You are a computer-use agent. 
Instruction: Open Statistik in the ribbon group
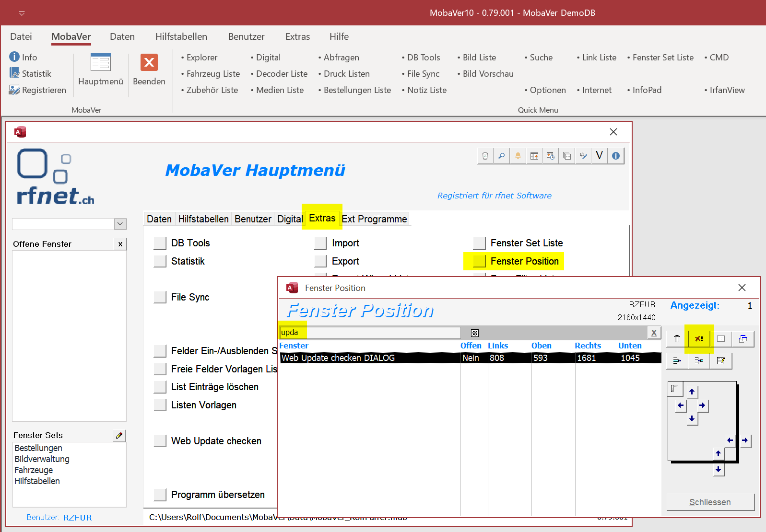click(30, 73)
